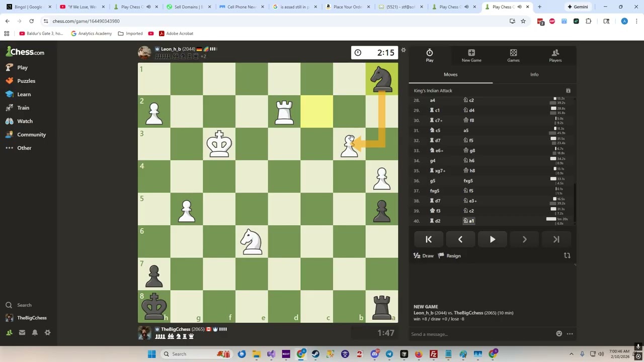Image resolution: width=644 pixels, height=362 pixels.
Task: Select the Games tab
Action: tap(513, 56)
